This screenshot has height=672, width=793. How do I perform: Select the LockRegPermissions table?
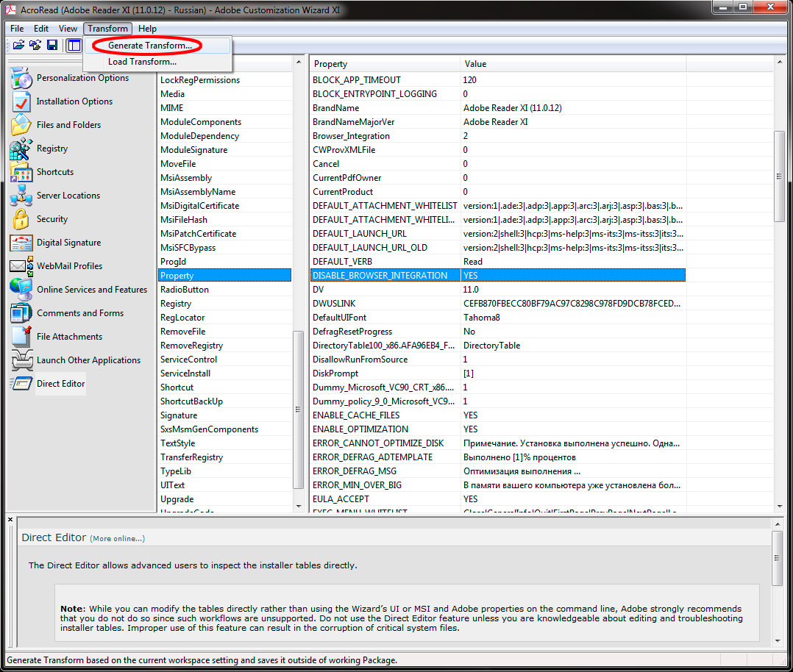click(x=224, y=80)
